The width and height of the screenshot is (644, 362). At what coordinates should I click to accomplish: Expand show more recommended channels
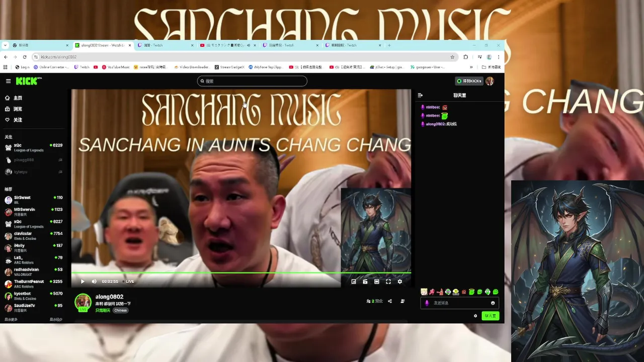pos(11,319)
